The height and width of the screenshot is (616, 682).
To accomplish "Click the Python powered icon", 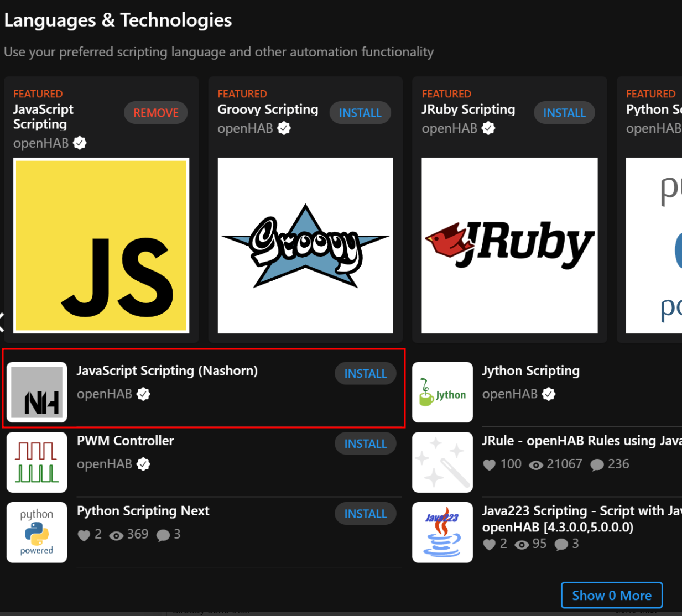I will (37, 532).
